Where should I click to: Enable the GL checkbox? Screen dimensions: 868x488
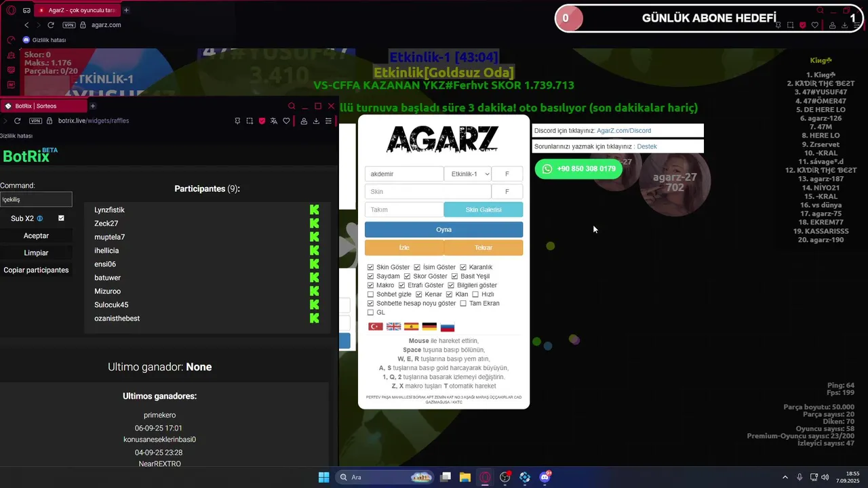click(x=370, y=312)
